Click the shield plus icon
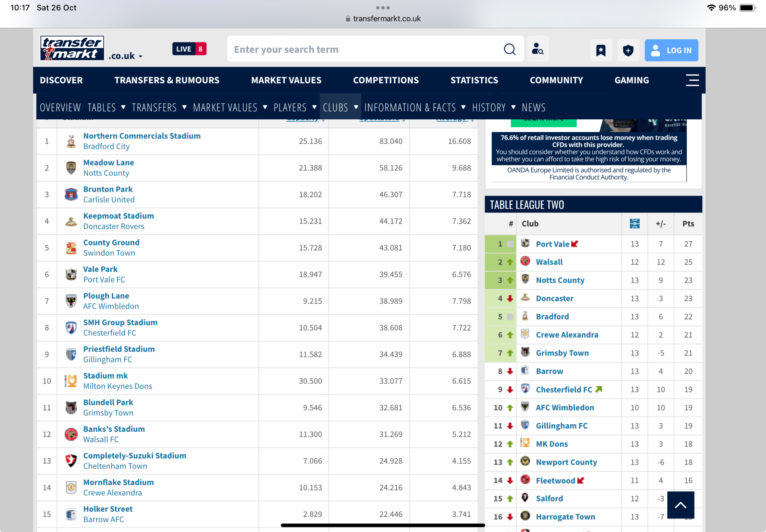This screenshot has height=532, width=766. tap(628, 50)
